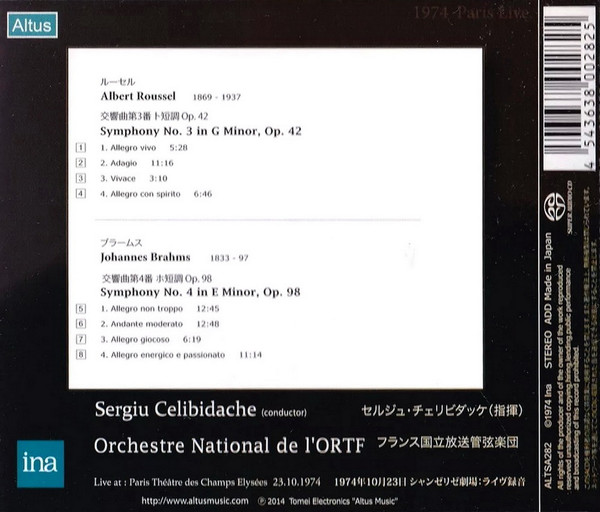The width and height of the screenshot is (600, 512).
Task: Select '4. Allegro energico e passionato' title
Action: pos(163,355)
